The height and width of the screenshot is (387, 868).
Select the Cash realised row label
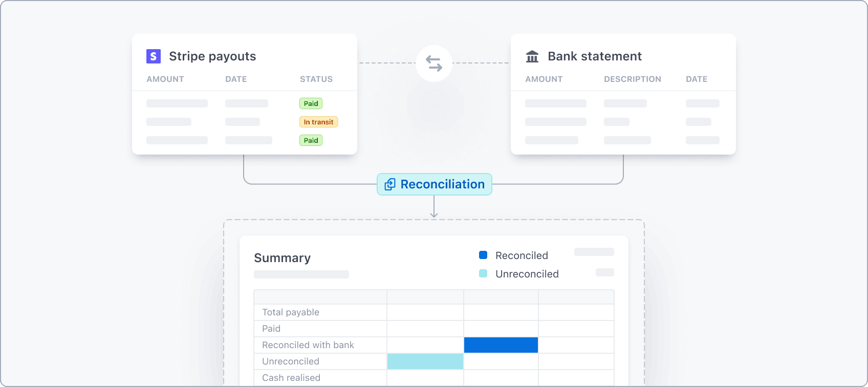click(291, 378)
